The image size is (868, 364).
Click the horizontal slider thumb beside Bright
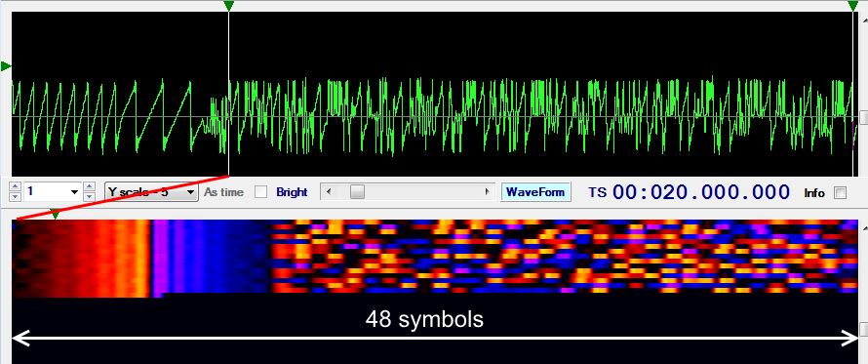(358, 192)
